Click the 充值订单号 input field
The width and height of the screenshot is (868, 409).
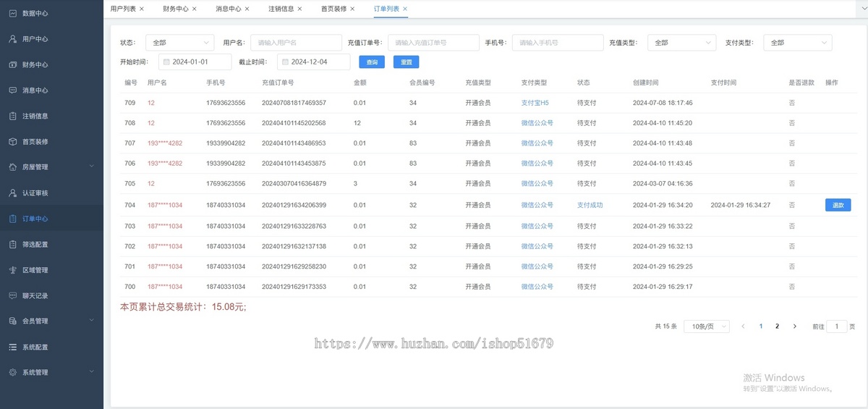[x=433, y=43]
